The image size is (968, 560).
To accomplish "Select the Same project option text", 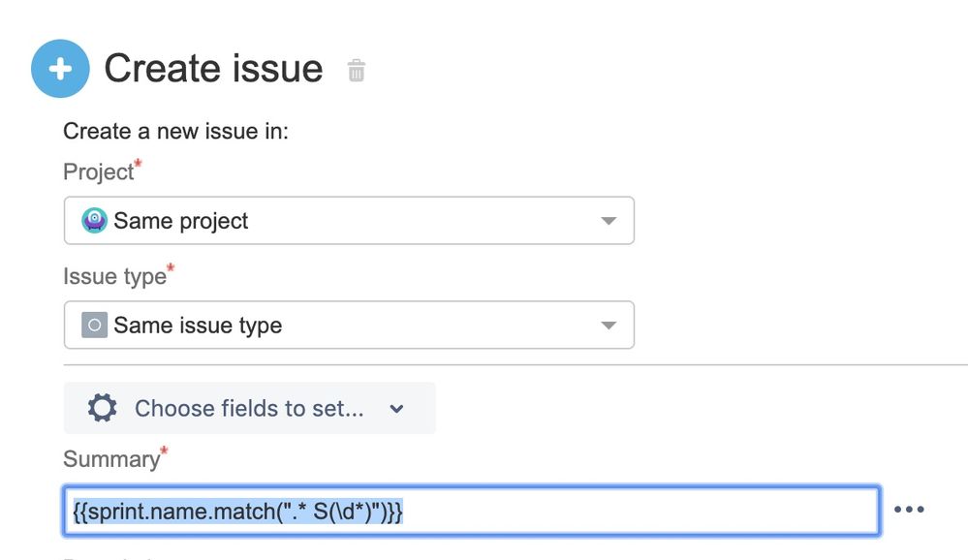I will pos(181,221).
